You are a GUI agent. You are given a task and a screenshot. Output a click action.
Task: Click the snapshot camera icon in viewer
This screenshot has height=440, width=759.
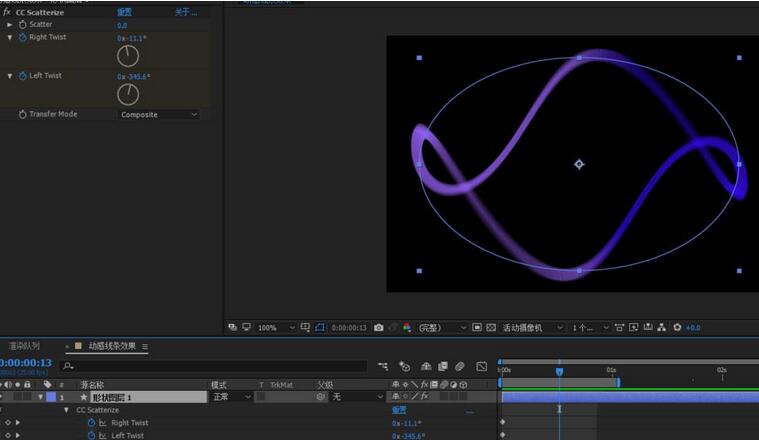378,327
